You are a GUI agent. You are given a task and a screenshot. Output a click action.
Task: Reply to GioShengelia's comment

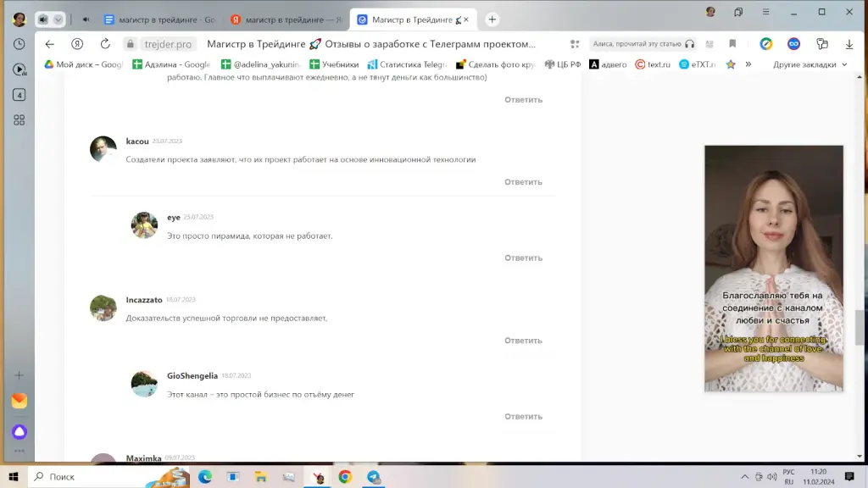coord(523,417)
